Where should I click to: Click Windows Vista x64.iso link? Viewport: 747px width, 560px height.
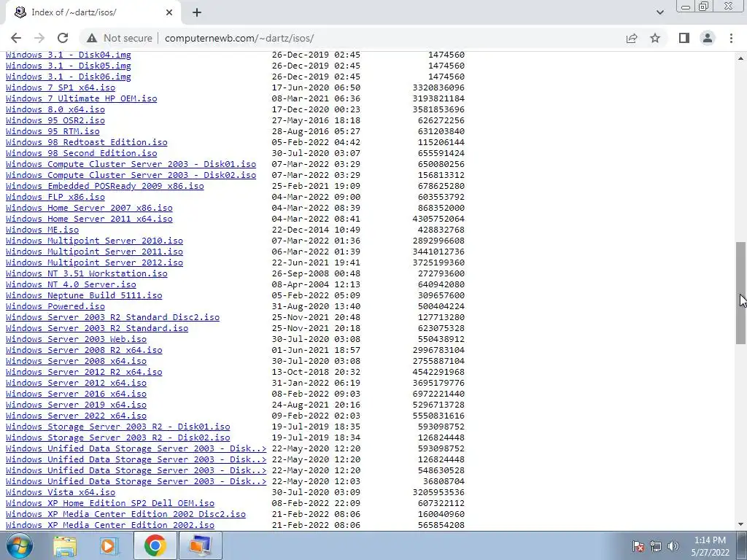(x=61, y=492)
